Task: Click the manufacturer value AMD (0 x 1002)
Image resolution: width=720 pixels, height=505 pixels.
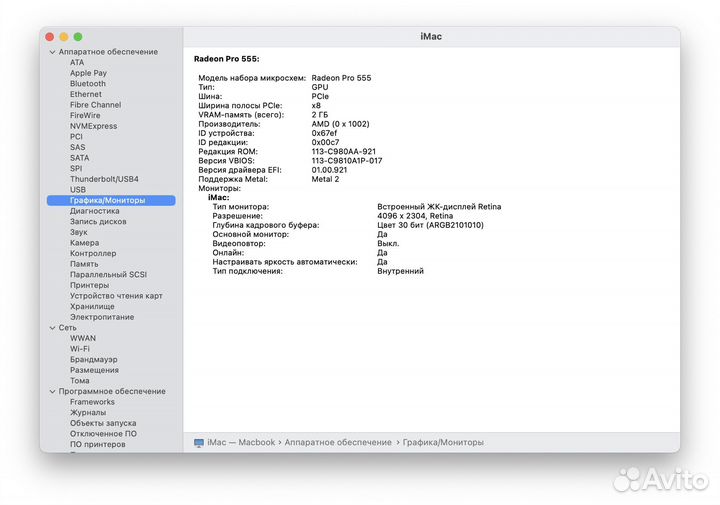Action: [x=340, y=124]
